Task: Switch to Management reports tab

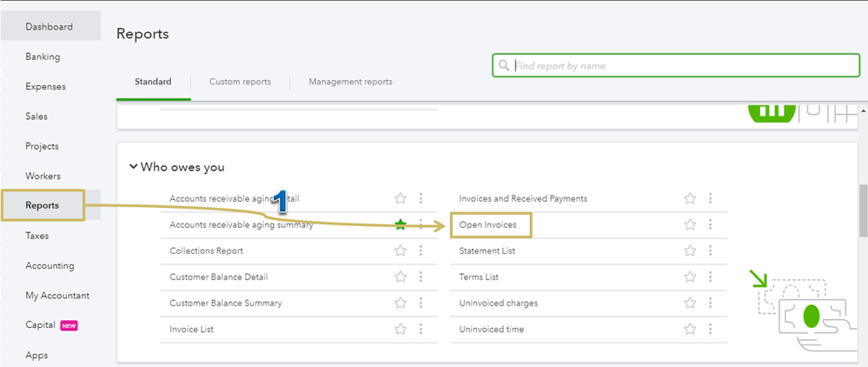Action: coord(350,82)
